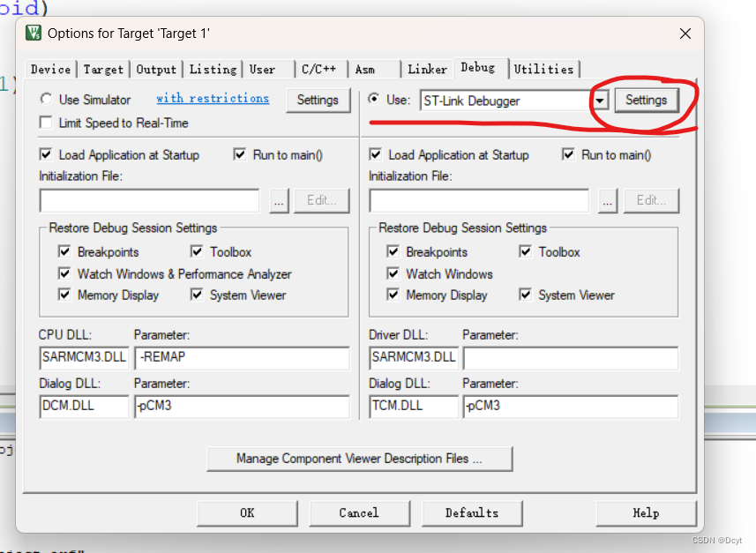Click the Keil uVision icon in the title bar
Image resolution: width=756 pixels, height=553 pixels.
(34, 34)
